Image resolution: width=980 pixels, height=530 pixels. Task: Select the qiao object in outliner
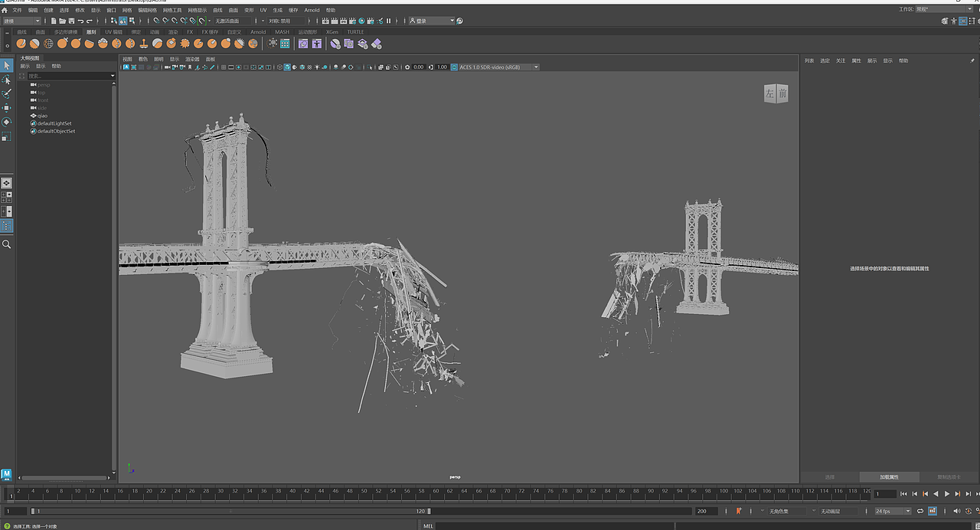[42, 116]
